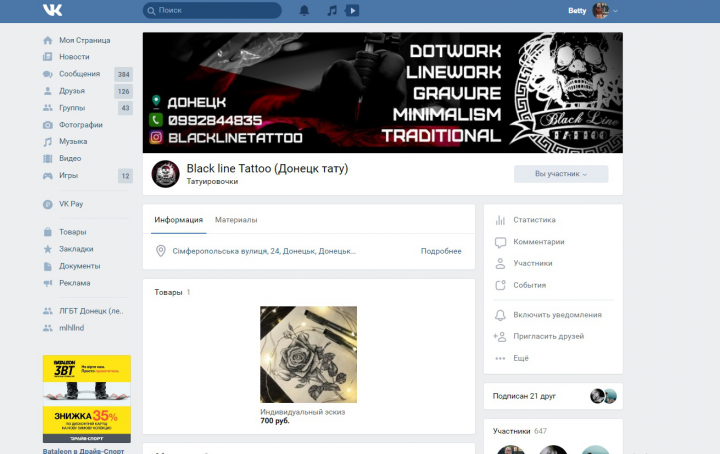Open Индивидуальный эскиз product title
The width and height of the screenshot is (720, 454).
pyautogui.click(x=303, y=412)
